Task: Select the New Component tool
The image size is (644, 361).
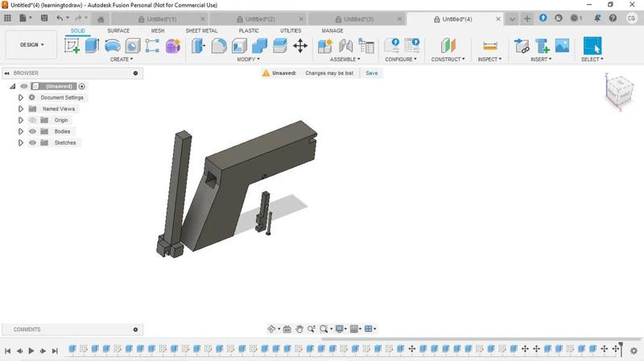Action: (x=325, y=46)
